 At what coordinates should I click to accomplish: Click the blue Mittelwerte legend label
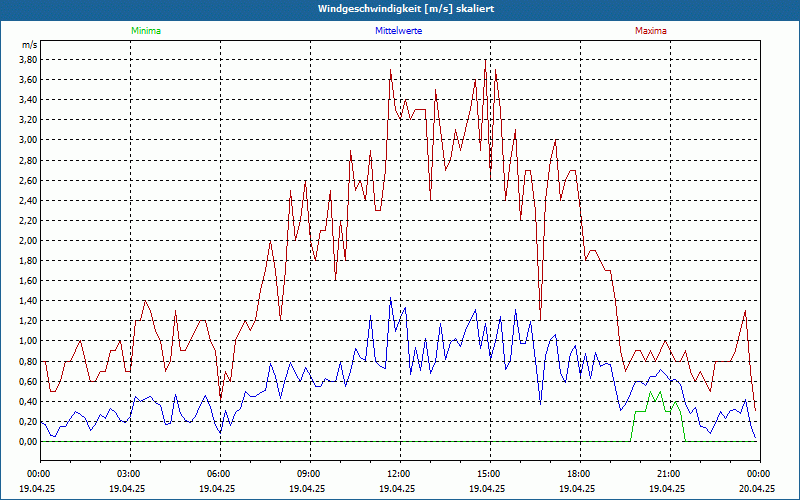coord(398,31)
